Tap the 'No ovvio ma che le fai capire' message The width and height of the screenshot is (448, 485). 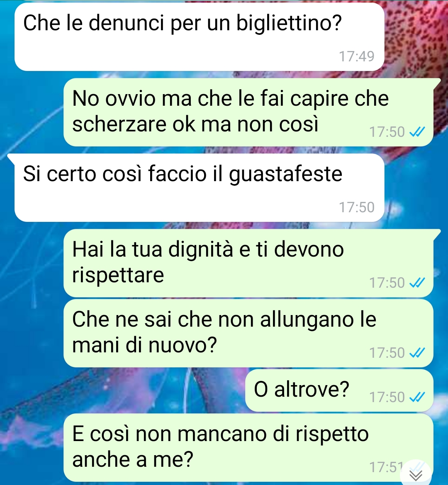tap(248, 112)
